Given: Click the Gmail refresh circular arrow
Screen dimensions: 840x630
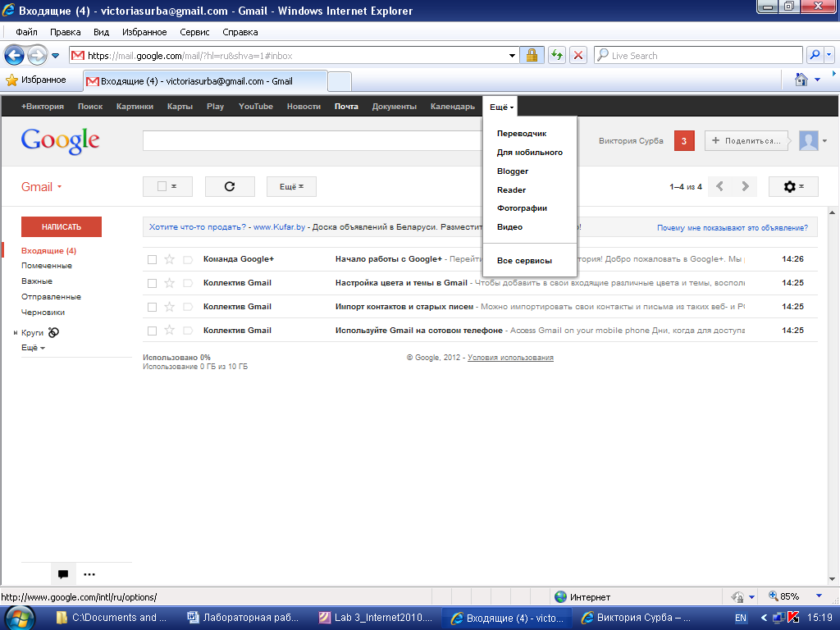Looking at the screenshot, I should point(230,186).
